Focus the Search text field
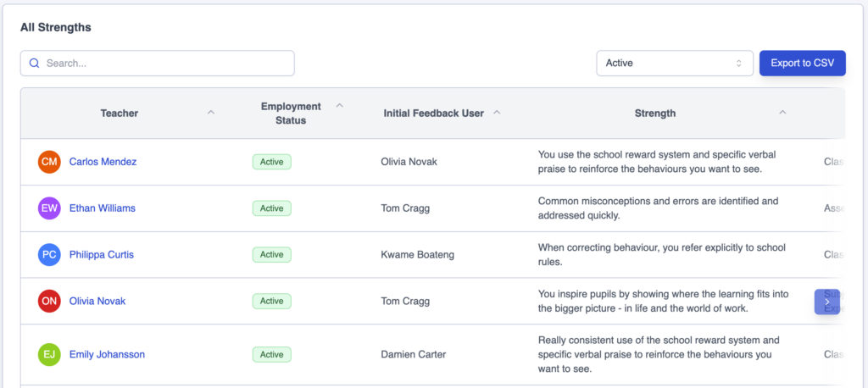868x388 pixels. pyautogui.click(x=165, y=64)
